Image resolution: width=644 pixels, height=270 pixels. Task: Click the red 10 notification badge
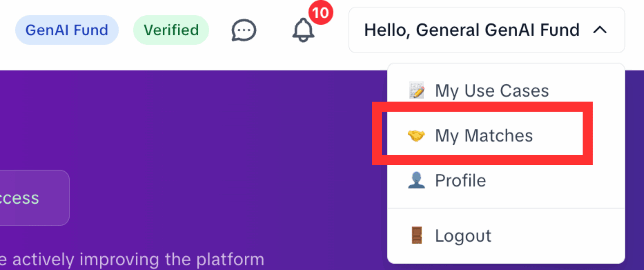point(321,13)
